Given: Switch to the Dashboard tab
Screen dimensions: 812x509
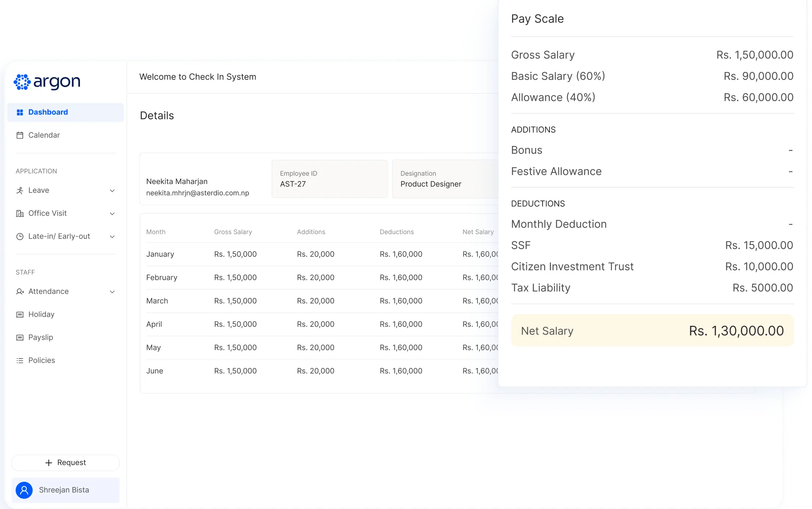Looking at the screenshot, I should pyautogui.click(x=48, y=112).
